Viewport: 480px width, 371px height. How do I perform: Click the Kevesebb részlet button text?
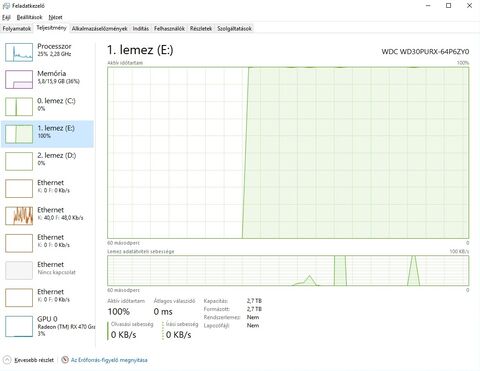pyautogui.click(x=34, y=360)
